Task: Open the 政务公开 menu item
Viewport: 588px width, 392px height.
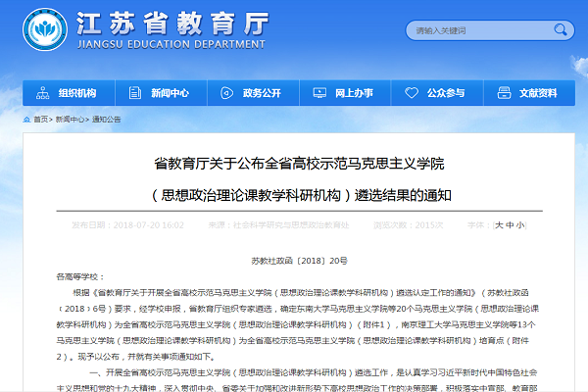Action: (262, 93)
